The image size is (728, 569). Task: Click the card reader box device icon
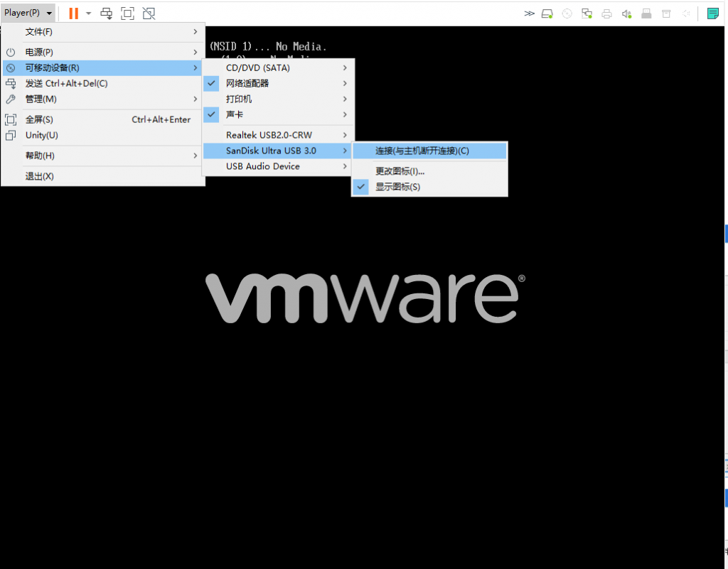(666, 14)
